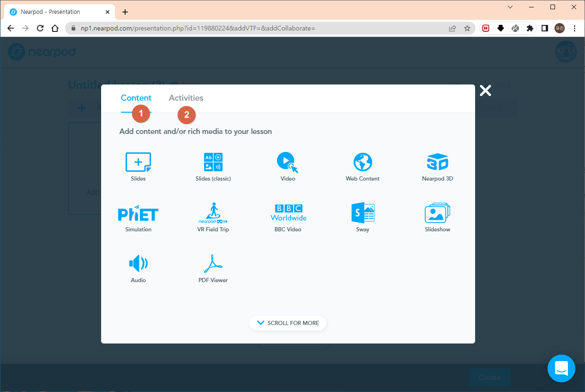This screenshot has height=392, width=585.
Task: View site info lock icon
Action: [73, 28]
